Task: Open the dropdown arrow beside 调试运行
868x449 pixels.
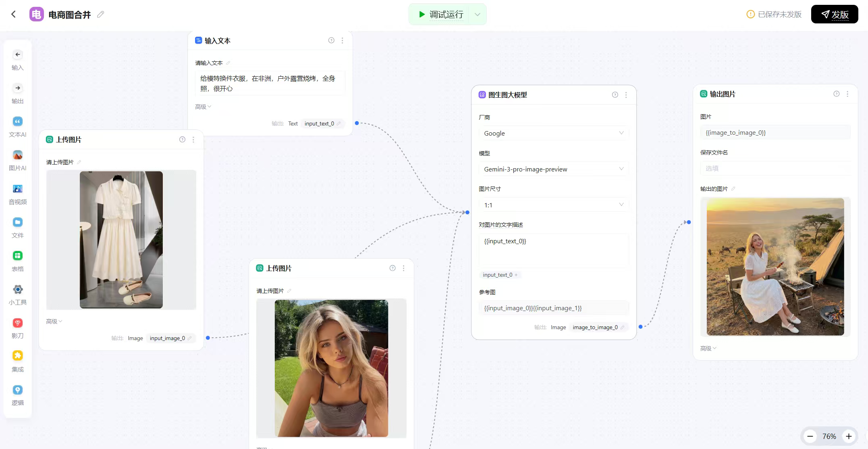Action: [478, 15]
